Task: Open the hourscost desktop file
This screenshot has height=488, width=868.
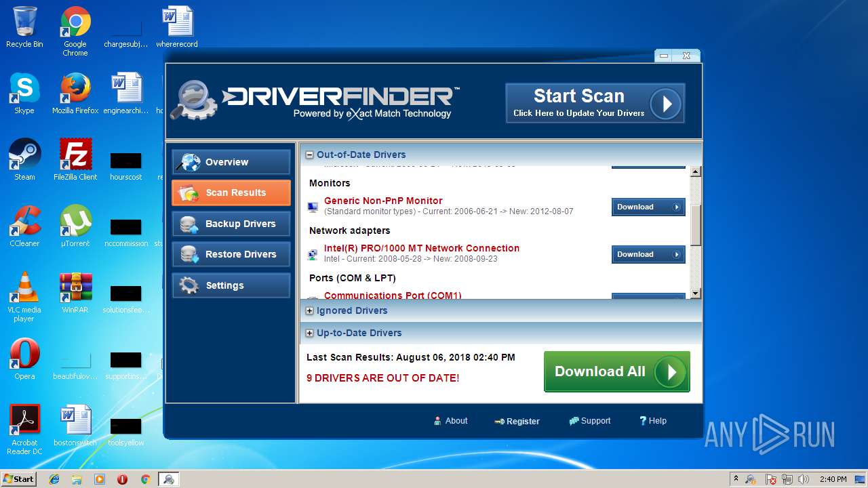Action: [126, 166]
